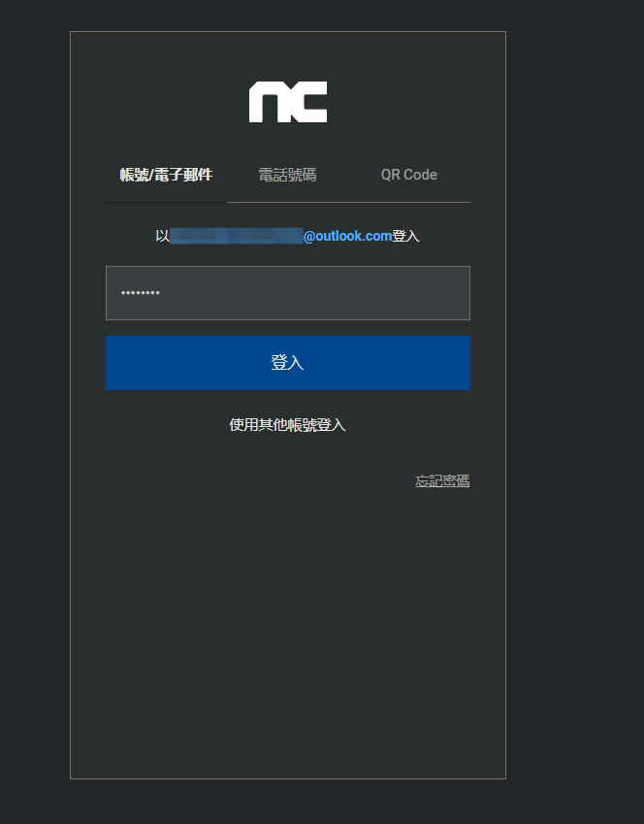Click the white N letter of logo
Viewport: 644px width, 824px height.
(x=267, y=103)
